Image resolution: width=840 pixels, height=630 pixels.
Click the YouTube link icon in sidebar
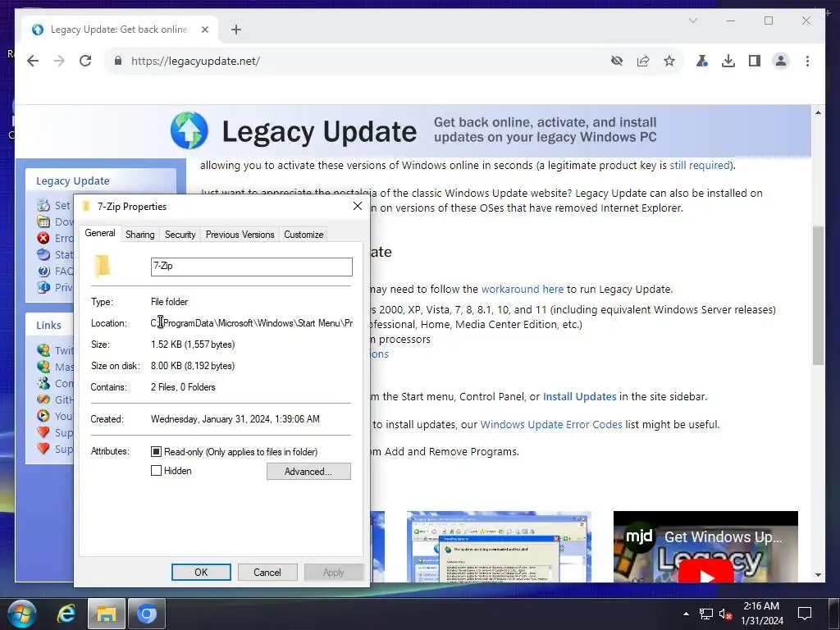(43, 416)
